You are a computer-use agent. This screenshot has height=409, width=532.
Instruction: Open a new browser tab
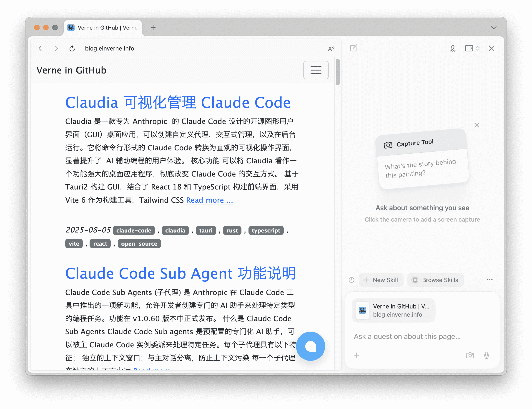pos(153,28)
